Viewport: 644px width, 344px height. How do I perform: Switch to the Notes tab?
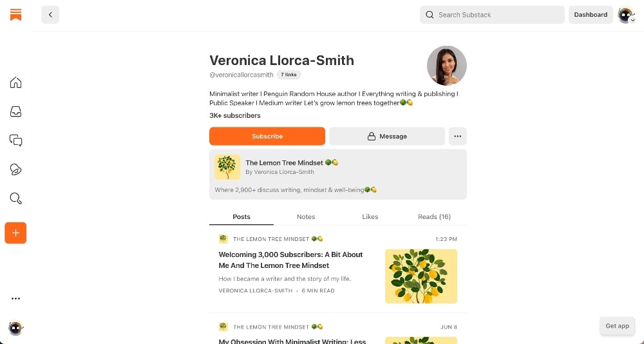[306, 216]
